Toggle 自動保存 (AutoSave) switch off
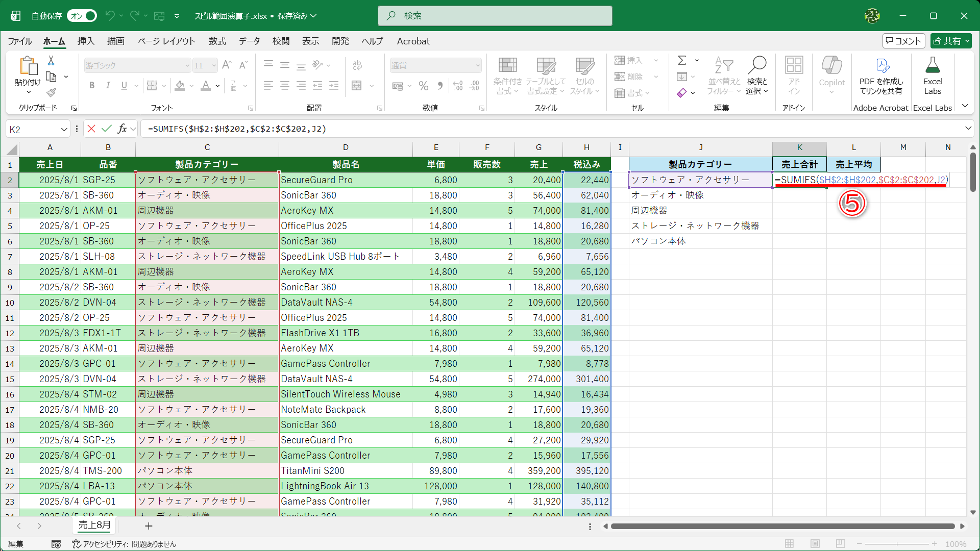 tap(81, 16)
